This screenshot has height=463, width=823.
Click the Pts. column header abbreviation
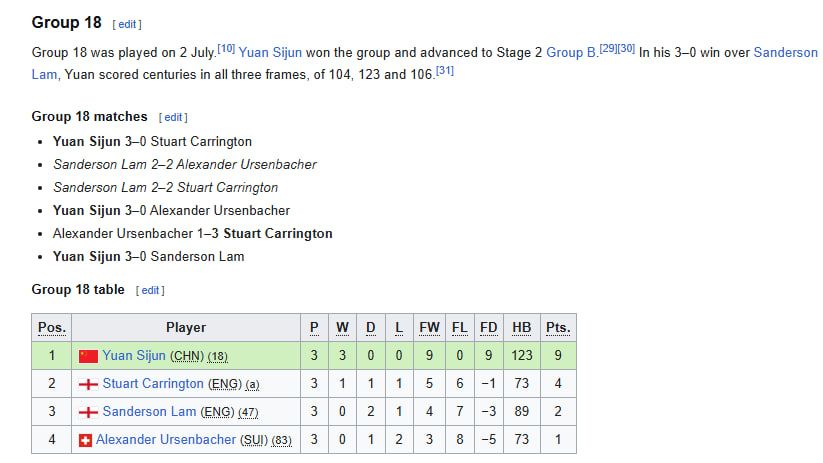[x=558, y=328]
